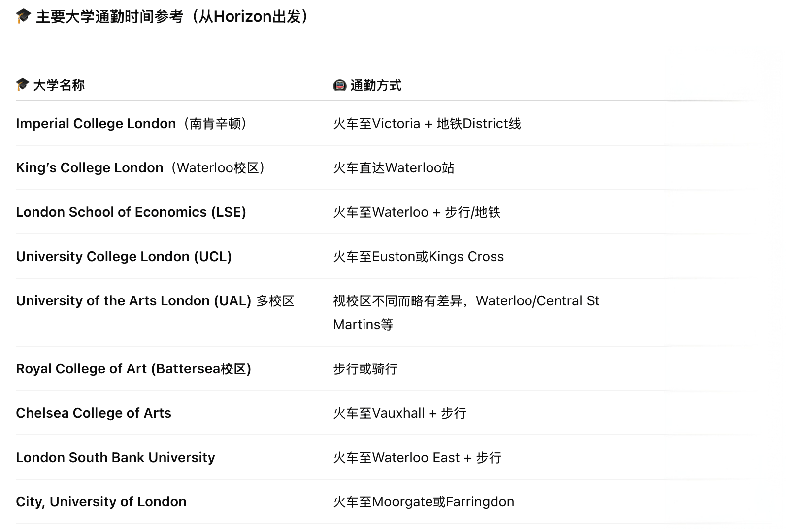The image size is (794, 532).
Task: Select London South Bank University cell
Action: click(x=115, y=457)
